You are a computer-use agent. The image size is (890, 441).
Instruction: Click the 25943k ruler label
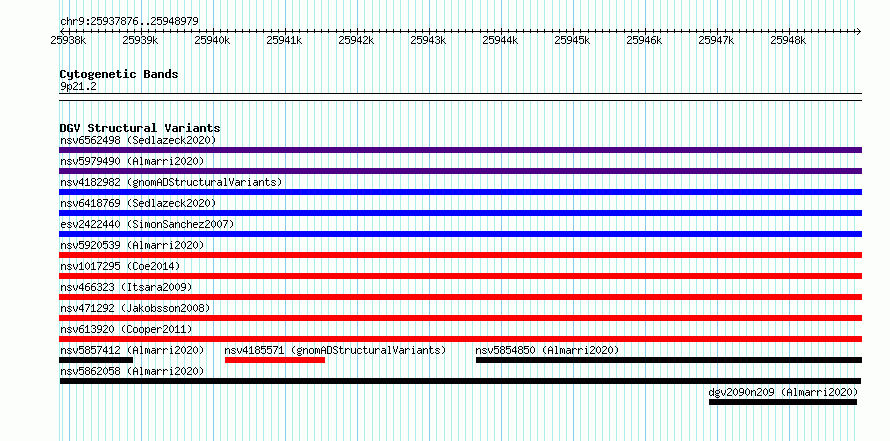(x=429, y=40)
